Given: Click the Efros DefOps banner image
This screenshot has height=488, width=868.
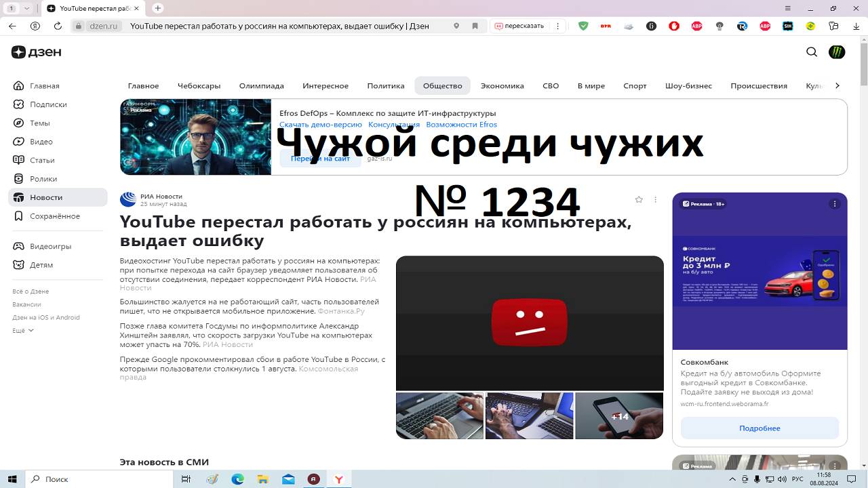Looking at the screenshot, I should [196, 137].
